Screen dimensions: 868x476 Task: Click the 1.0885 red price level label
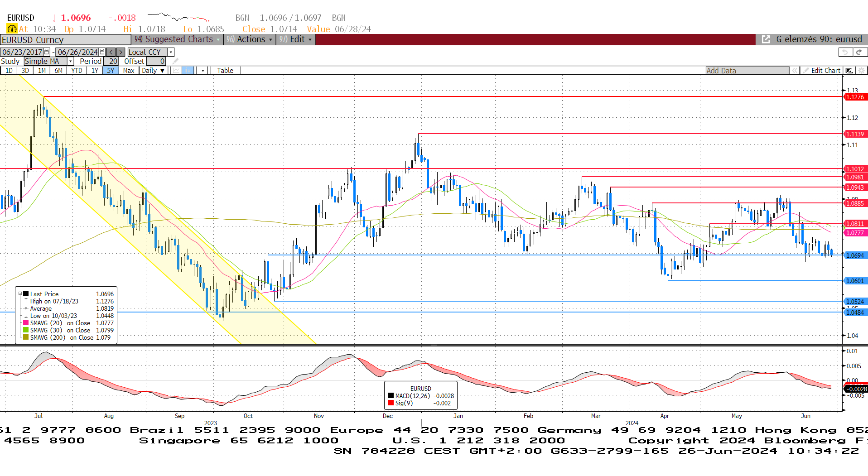(855, 203)
